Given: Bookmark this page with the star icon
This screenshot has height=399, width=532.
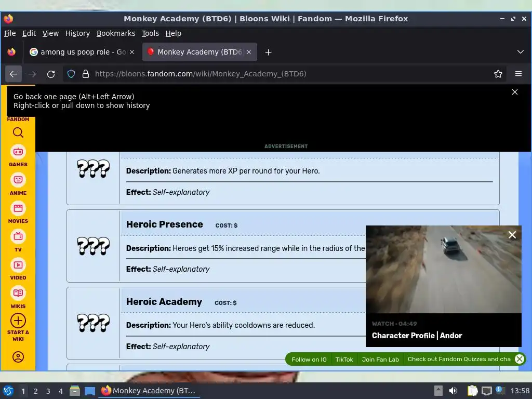Looking at the screenshot, I should [x=498, y=74].
